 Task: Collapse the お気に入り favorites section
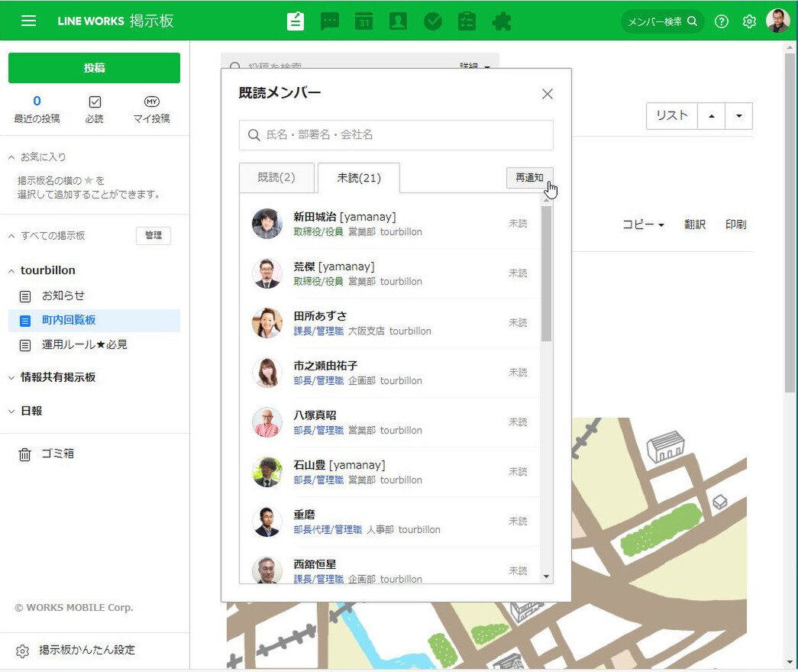point(11,157)
